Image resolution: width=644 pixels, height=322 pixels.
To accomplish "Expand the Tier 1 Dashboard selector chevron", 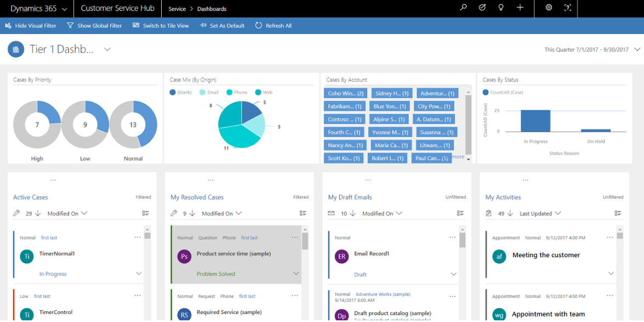I will pyautogui.click(x=107, y=49).
